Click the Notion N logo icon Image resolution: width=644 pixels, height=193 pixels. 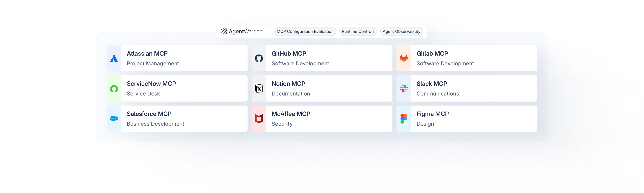click(259, 89)
